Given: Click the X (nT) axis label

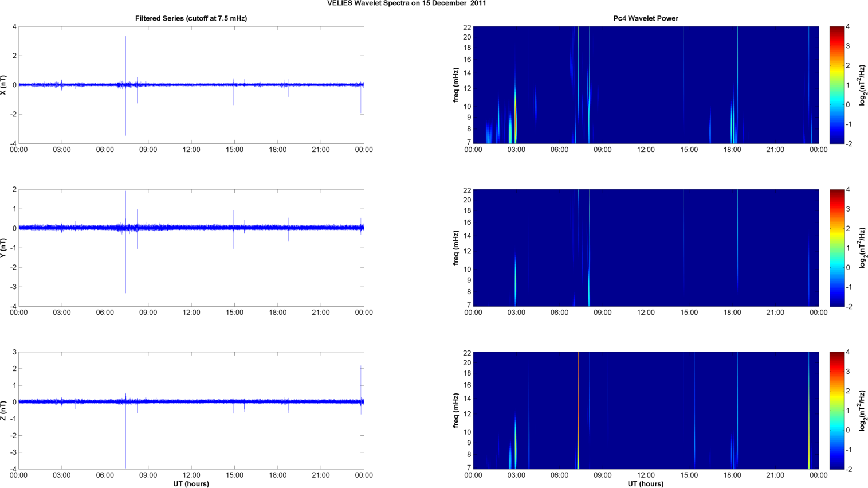Looking at the screenshot, I should coord(4,85).
